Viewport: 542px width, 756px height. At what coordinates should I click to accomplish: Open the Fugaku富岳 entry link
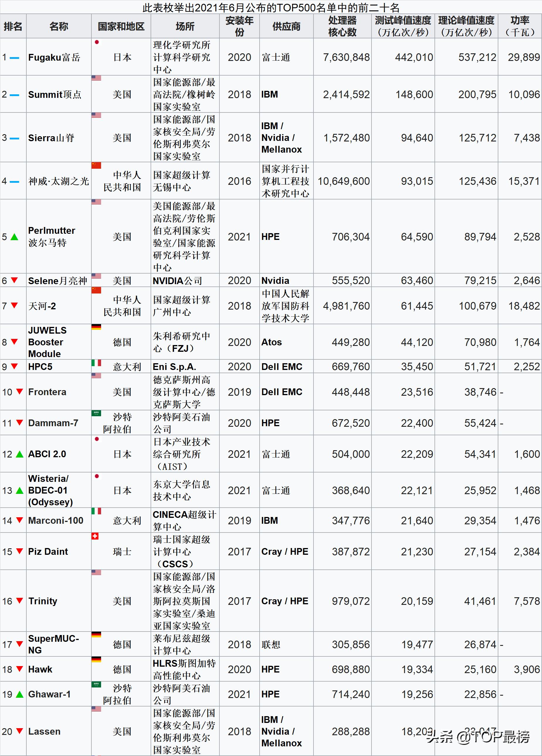tap(53, 57)
